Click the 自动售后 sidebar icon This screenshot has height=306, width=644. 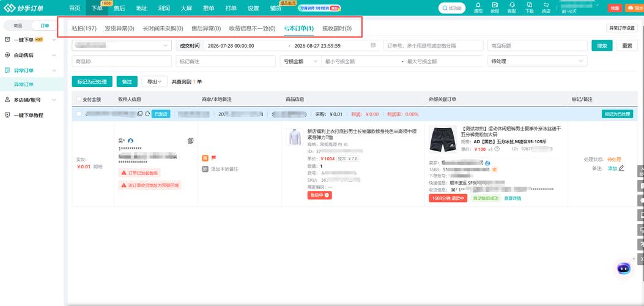7,54
